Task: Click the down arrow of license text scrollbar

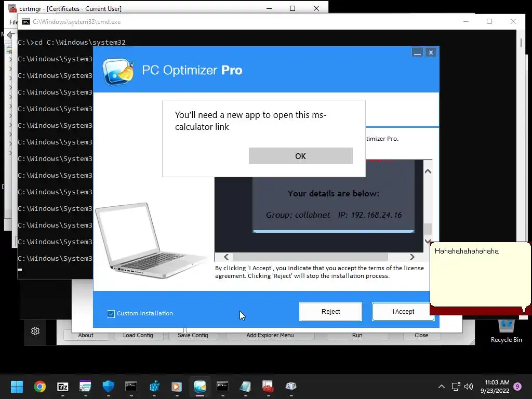Action: click(x=428, y=241)
